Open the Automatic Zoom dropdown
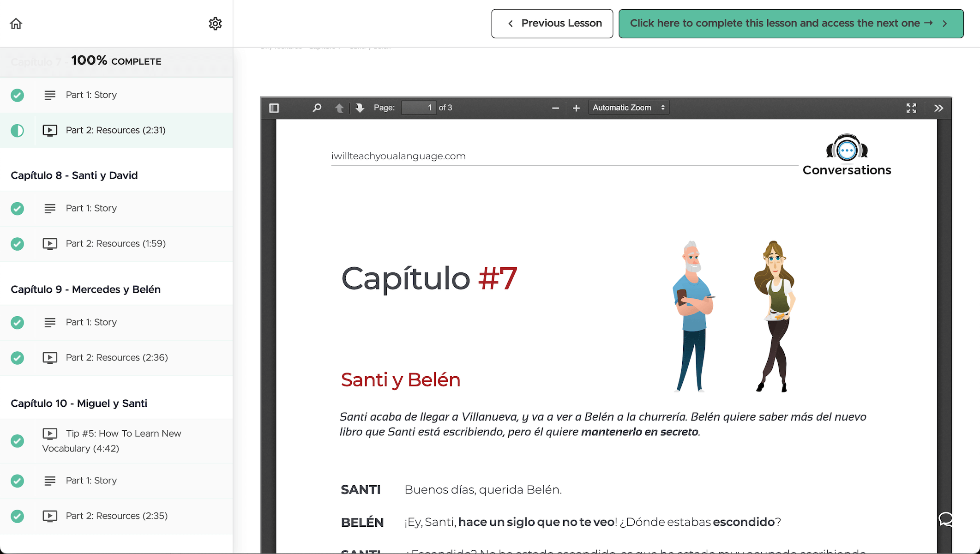Screen dimensions: 980x554 [628, 107]
